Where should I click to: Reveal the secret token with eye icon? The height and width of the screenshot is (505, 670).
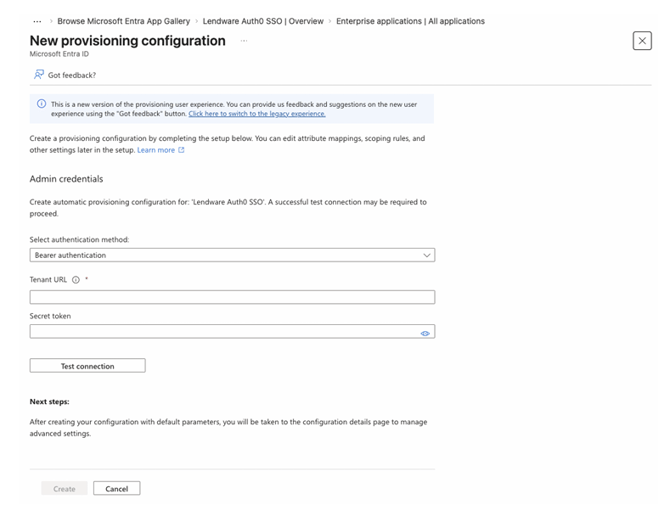point(425,333)
